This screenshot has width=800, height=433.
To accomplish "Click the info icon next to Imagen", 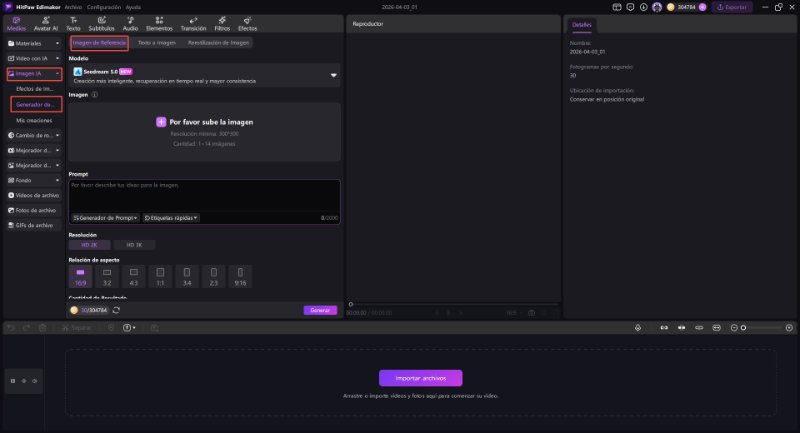I will point(94,95).
